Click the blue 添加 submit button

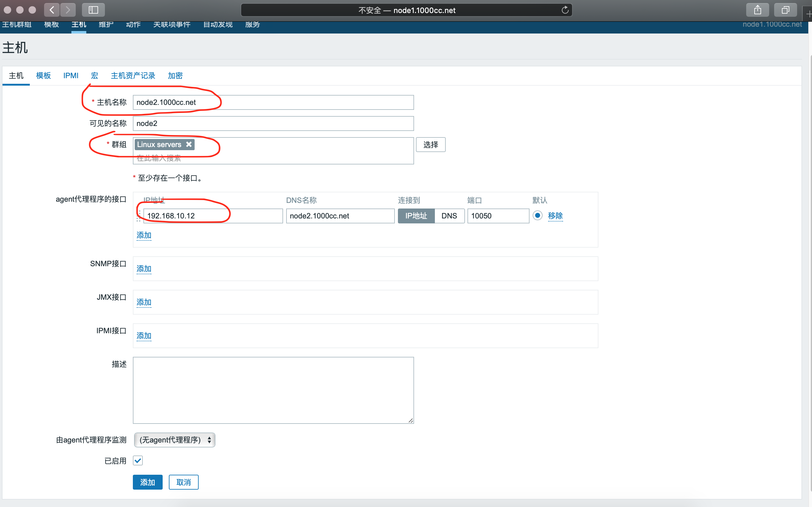147,482
